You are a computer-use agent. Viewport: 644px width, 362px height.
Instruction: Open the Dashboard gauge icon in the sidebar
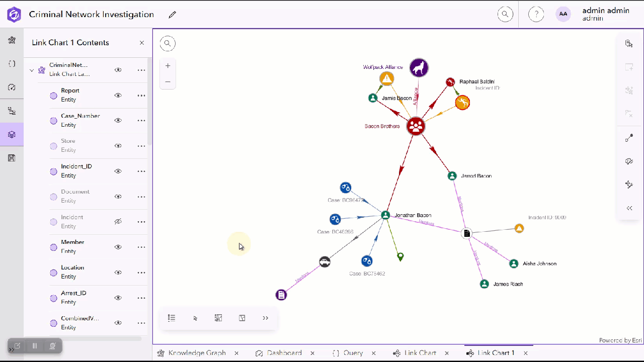(12, 87)
